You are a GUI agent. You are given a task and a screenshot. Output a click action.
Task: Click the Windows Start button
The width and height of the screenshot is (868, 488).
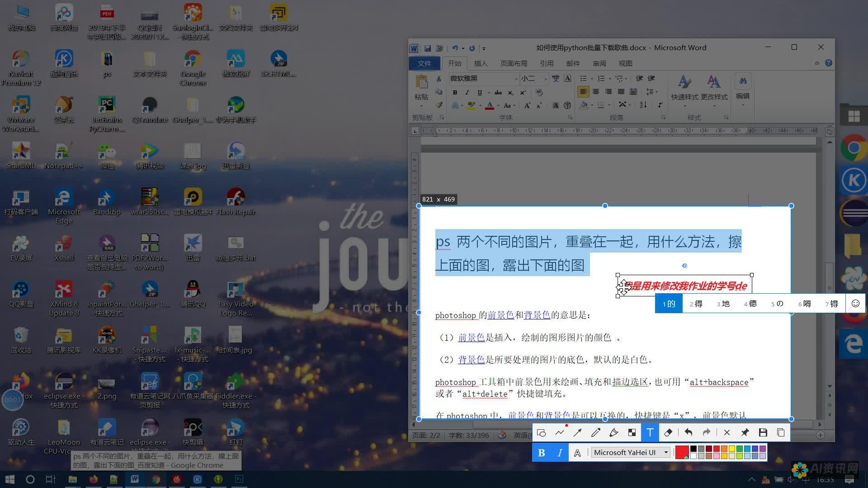pyautogui.click(x=9, y=479)
